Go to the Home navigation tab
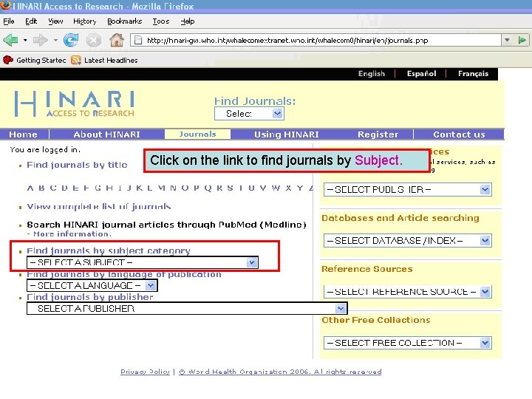The width and height of the screenshot is (532, 399). coord(23,134)
